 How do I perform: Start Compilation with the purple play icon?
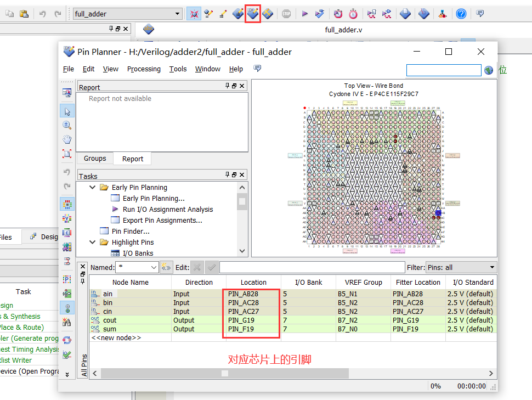304,14
